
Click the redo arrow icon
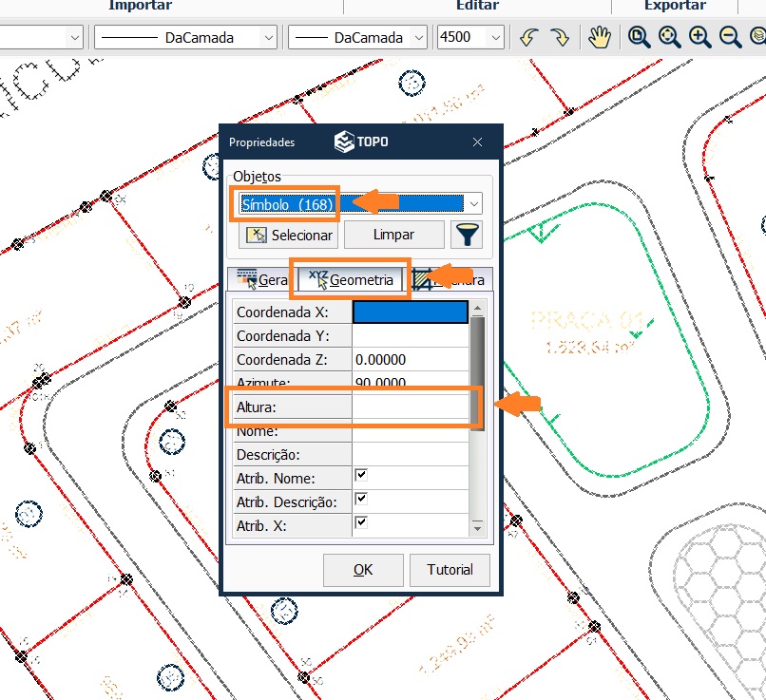click(560, 38)
